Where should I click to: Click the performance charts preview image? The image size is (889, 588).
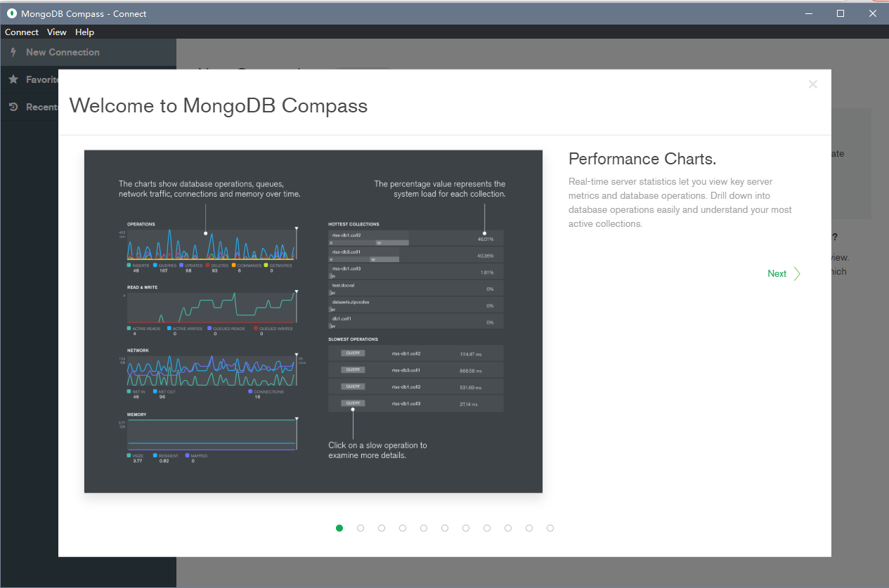[313, 321]
